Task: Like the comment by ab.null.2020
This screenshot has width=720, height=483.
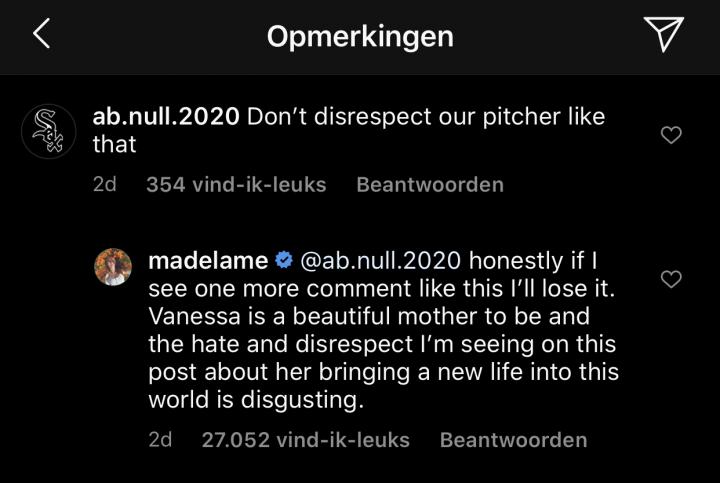Action: point(672,135)
